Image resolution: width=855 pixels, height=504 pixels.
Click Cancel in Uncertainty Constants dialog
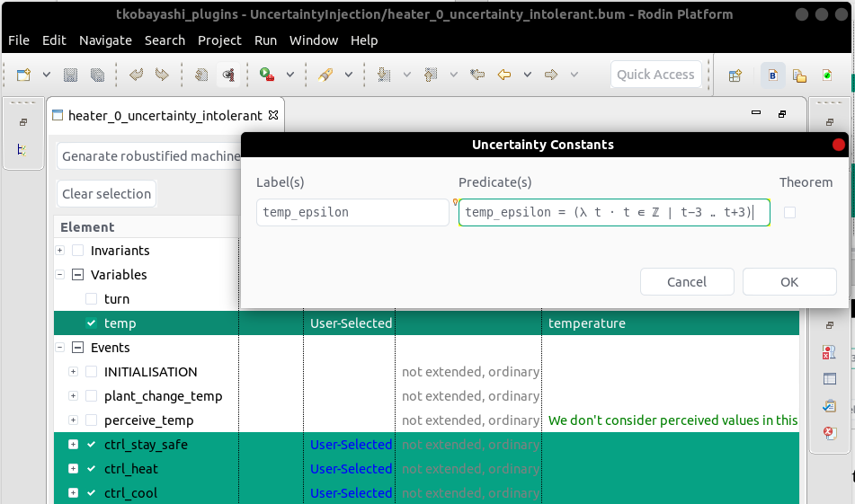click(x=687, y=282)
